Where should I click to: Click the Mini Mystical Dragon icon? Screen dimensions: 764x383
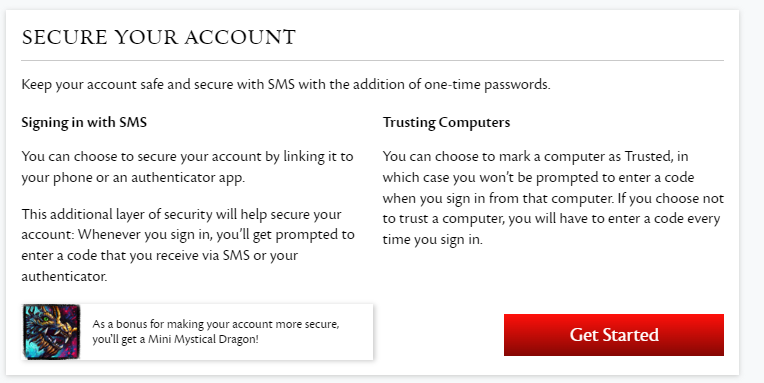pyautogui.click(x=51, y=332)
